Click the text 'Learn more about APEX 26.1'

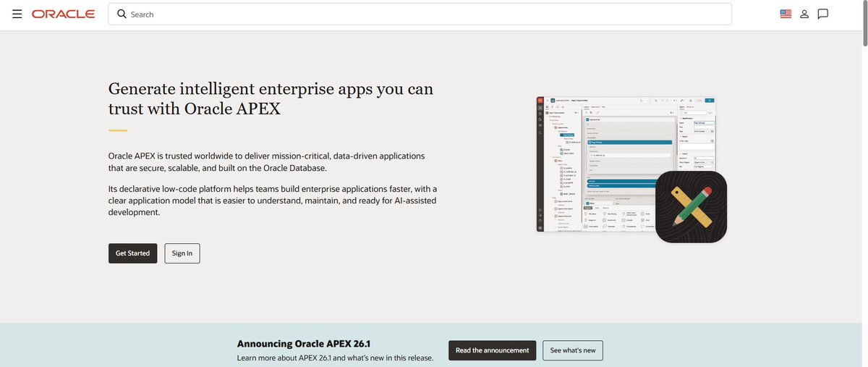[x=284, y=358]
